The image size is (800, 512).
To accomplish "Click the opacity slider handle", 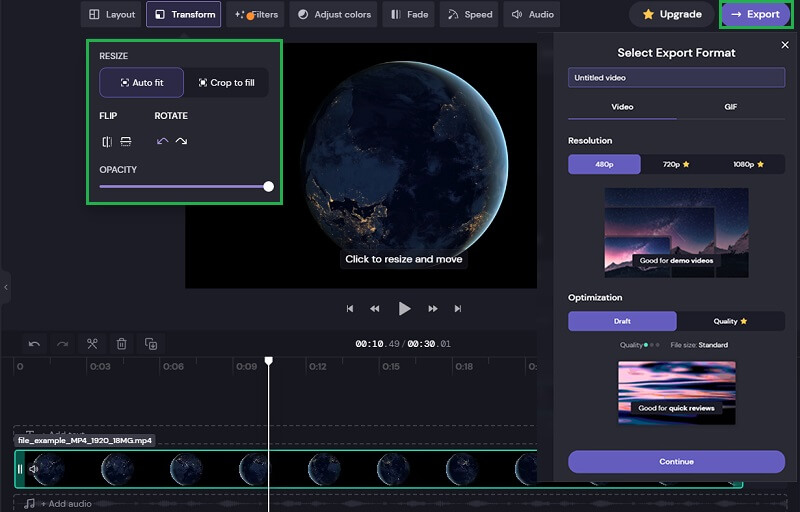I will pyautogui.click(x=268, y=187).
